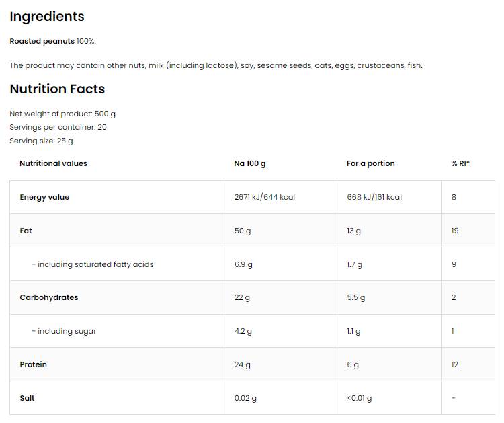This screenshot has width=504, height=423.
Task: Click the including saturated fatty acids label
Action: pos(92,264)
